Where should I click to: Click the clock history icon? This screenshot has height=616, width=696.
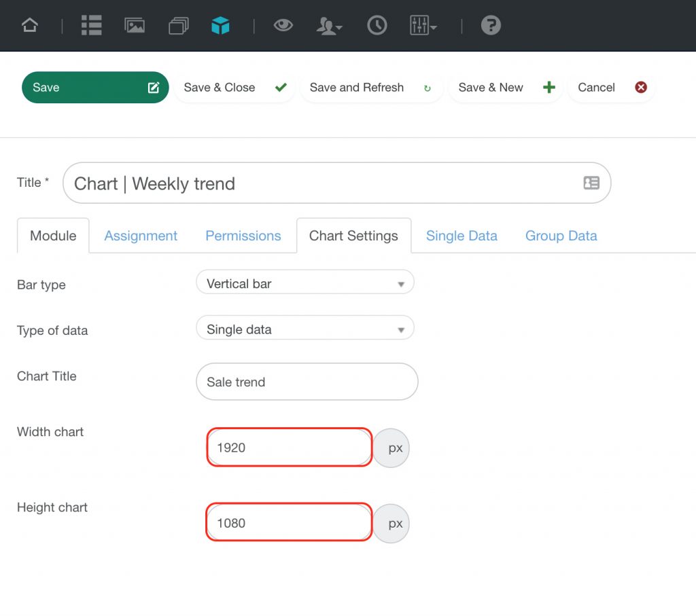(377, 25)
